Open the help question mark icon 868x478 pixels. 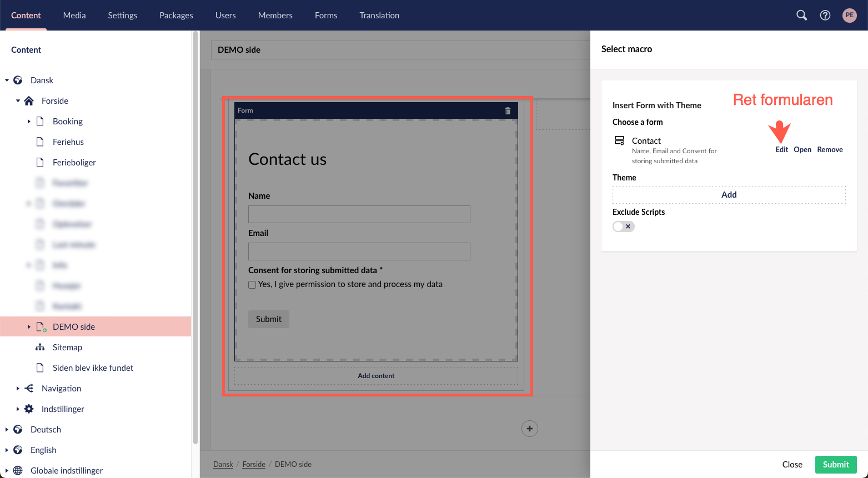pyautogui.click(x=825, y=15)
